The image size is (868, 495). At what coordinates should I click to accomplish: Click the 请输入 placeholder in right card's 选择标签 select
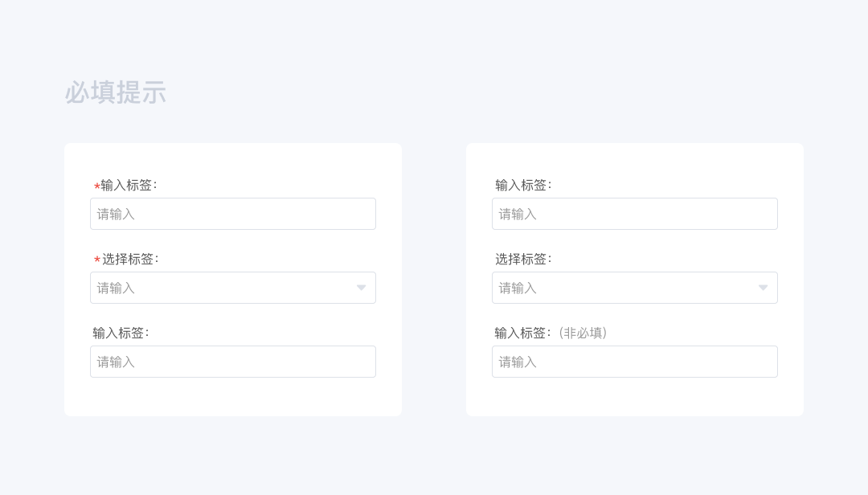pyautogui.click(x=518, y=288)
